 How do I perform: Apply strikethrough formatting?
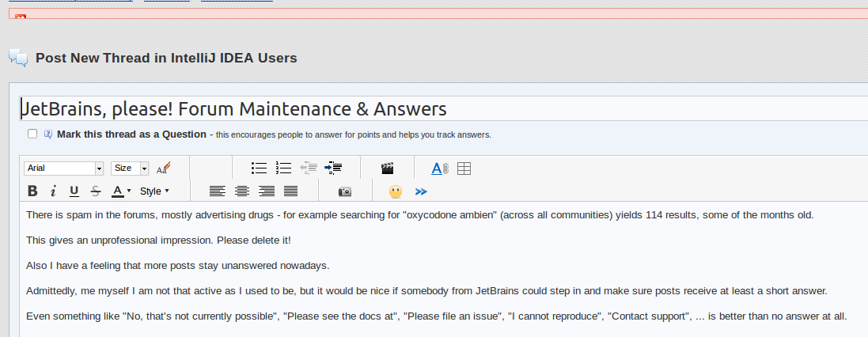[95, 191]
